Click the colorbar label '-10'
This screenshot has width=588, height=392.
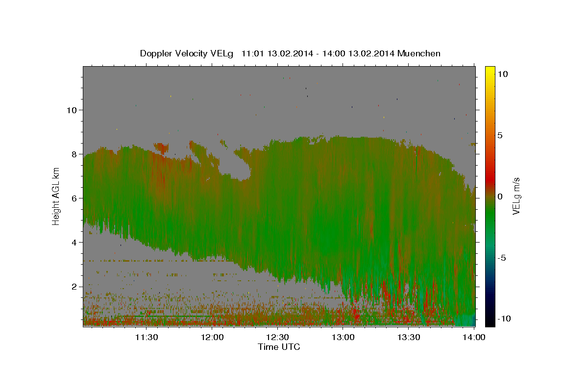(505, 318)
